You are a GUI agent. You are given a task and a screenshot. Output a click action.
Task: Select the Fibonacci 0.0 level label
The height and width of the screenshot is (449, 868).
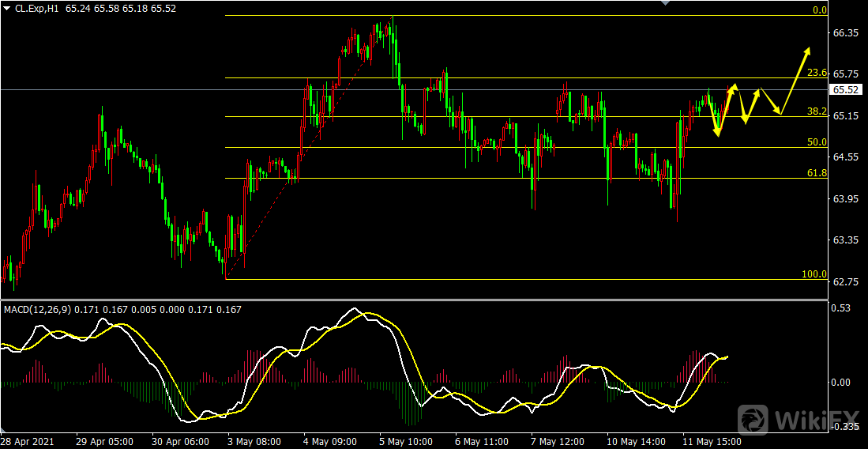tap(820, 10)
